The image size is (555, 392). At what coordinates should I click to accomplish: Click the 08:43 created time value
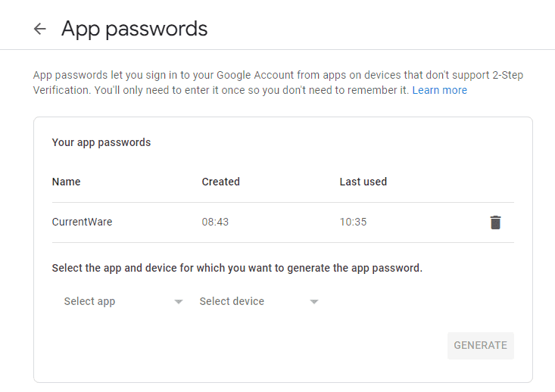(x=215, y=222)
